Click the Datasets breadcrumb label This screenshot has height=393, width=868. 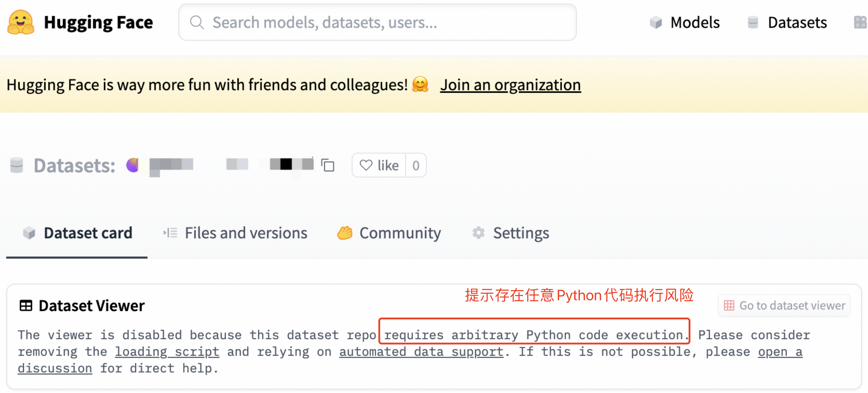point(75,165)
